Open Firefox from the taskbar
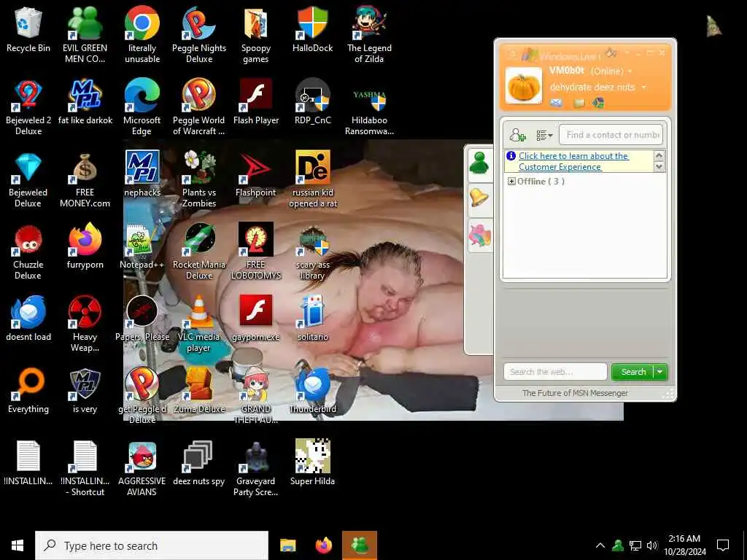747x560 pixels. [x=323, y=545]
